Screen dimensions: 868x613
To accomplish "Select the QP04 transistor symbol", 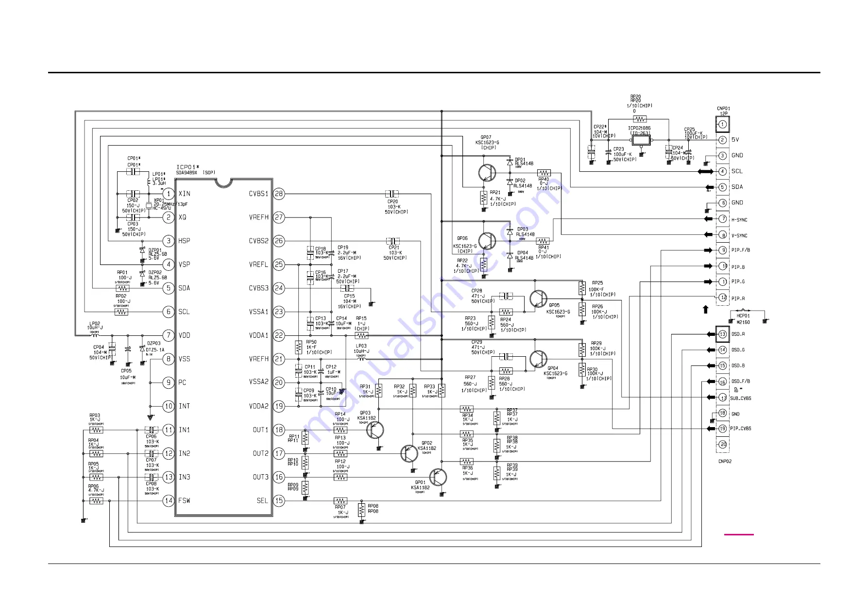I will pyautogui.click(x=538, y=360).
